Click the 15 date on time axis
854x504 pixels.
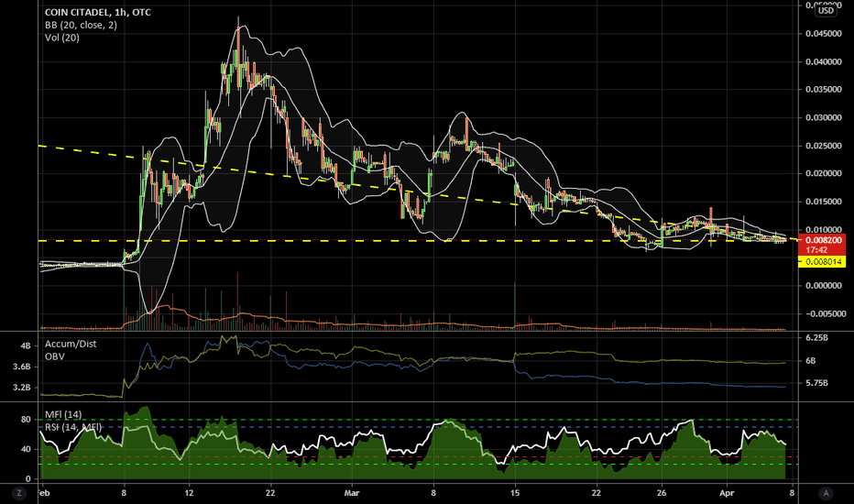(x=515, y=493)
